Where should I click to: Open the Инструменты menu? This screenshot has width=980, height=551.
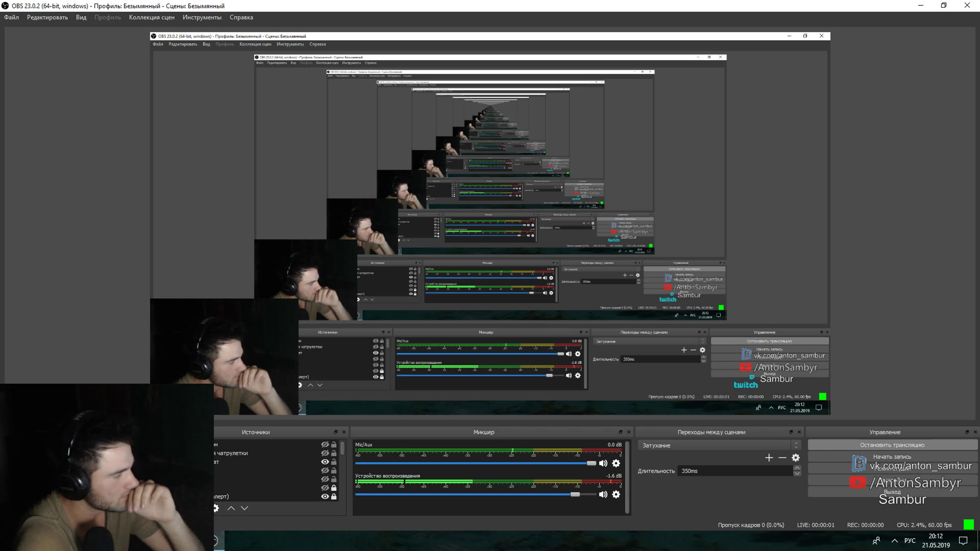[x=202, y=17]
